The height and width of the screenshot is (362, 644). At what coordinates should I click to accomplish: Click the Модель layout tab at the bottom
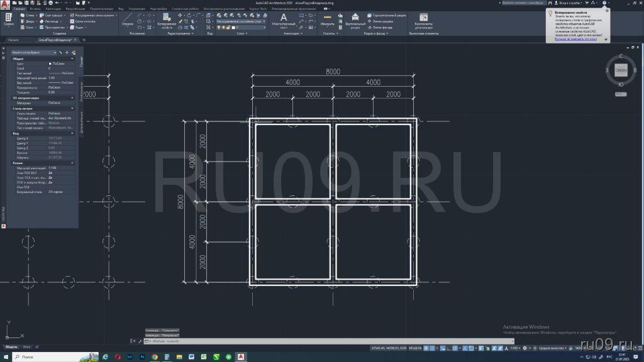11,347
